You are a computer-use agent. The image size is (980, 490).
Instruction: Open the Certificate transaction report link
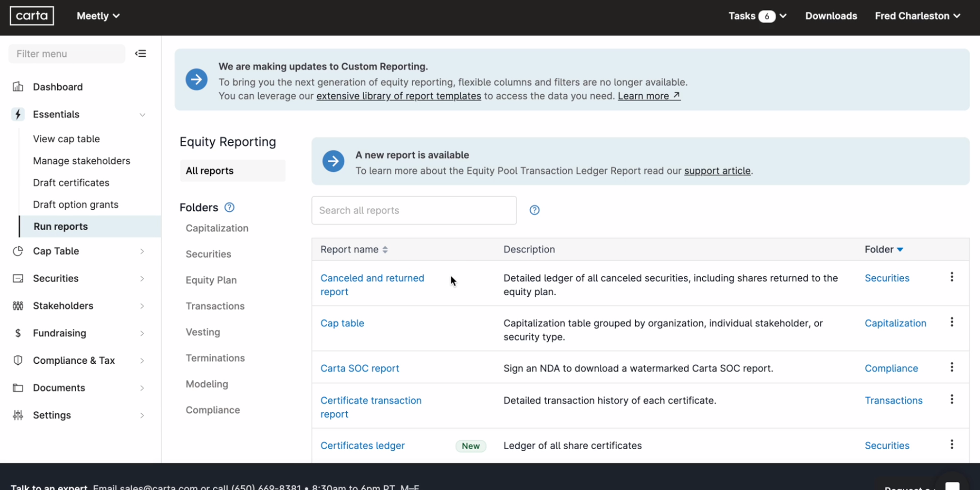tap(371, 407)
